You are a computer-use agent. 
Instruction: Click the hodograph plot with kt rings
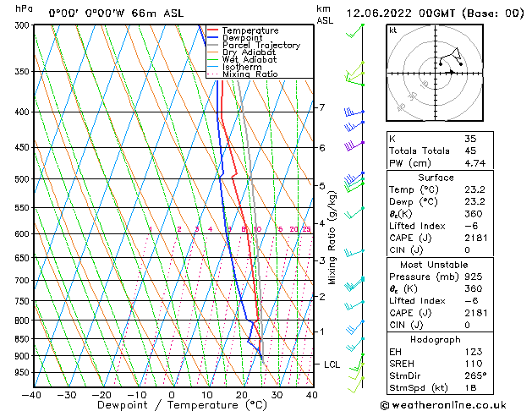pyautogui.click(x=435, y=73)
